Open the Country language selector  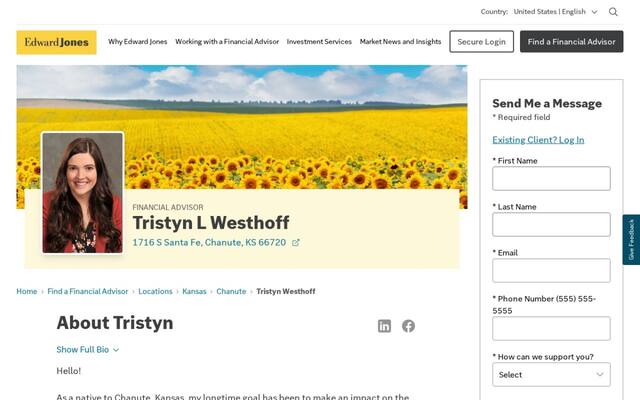[x=555, y=12]
